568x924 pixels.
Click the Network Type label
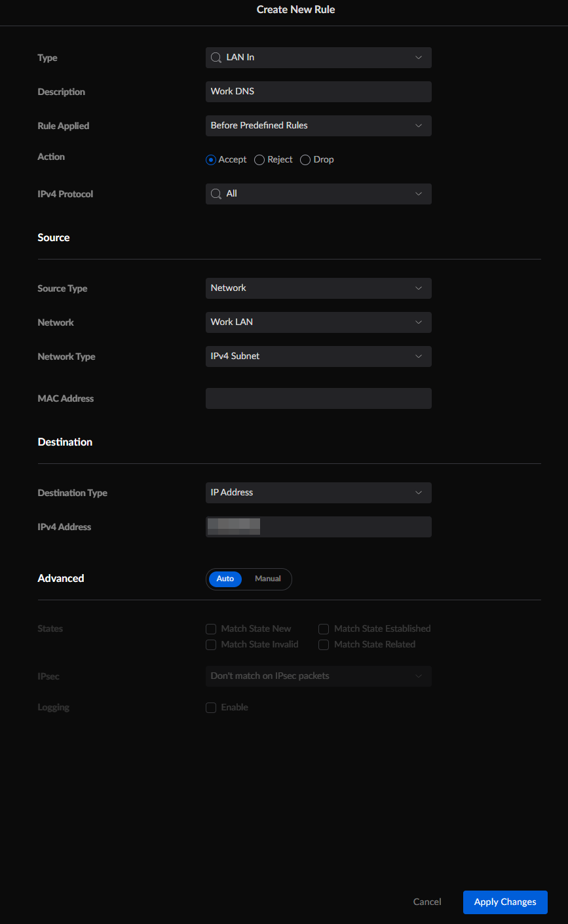point(66,356)
